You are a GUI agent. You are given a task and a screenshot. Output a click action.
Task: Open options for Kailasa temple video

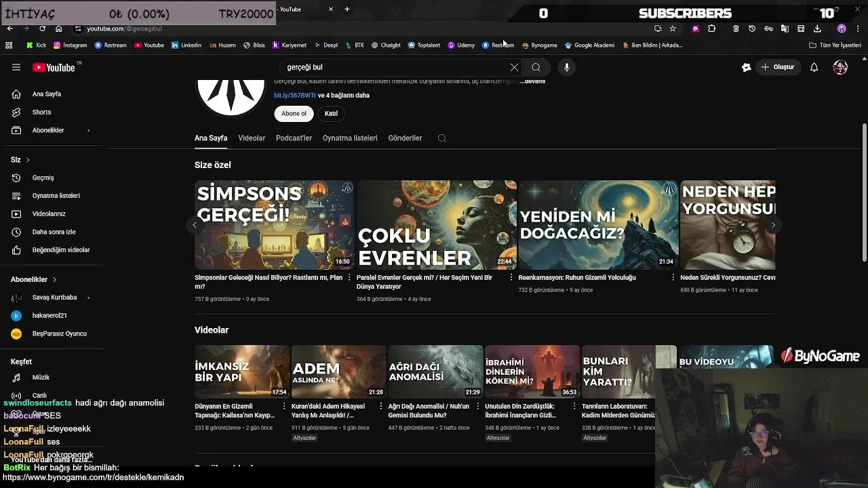tap(284, 407)
